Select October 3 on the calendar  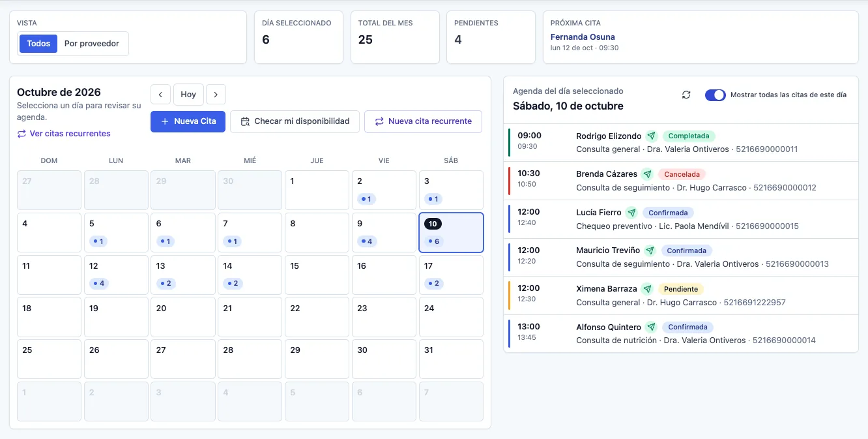point(451,190)
